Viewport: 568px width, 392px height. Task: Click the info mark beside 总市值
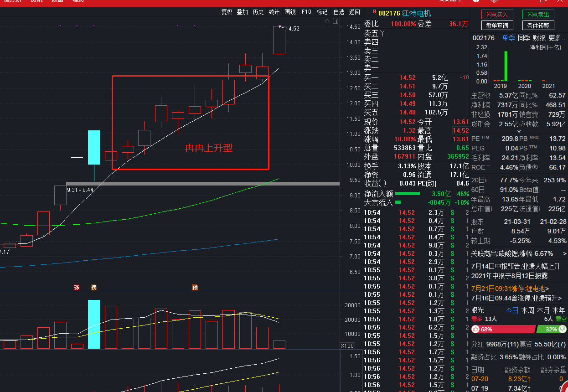click(492, 208)
